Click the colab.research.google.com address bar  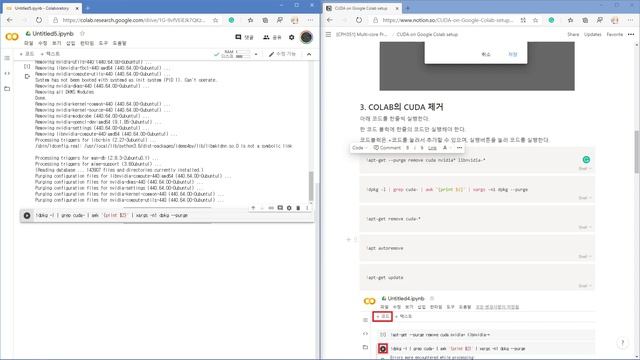(x=134, y=20)
